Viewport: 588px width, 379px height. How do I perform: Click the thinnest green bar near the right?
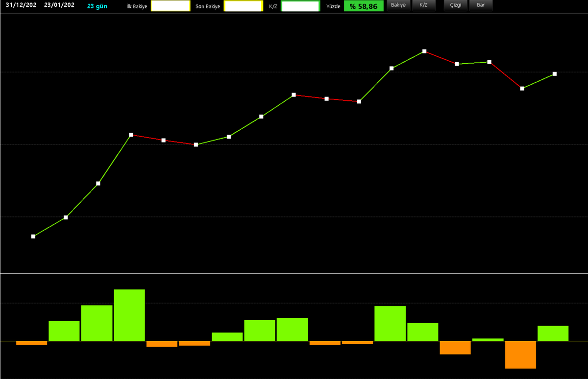(x=488, y=339)
